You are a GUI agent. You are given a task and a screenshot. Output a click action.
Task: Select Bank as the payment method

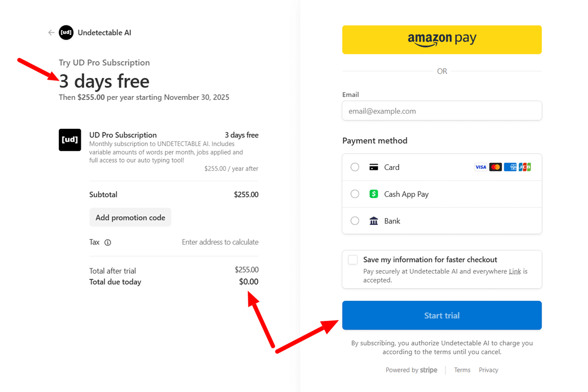(355, 220)
